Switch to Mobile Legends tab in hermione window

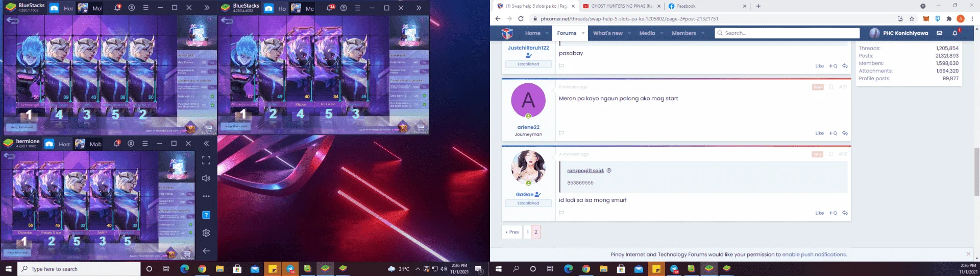point(88,144)
